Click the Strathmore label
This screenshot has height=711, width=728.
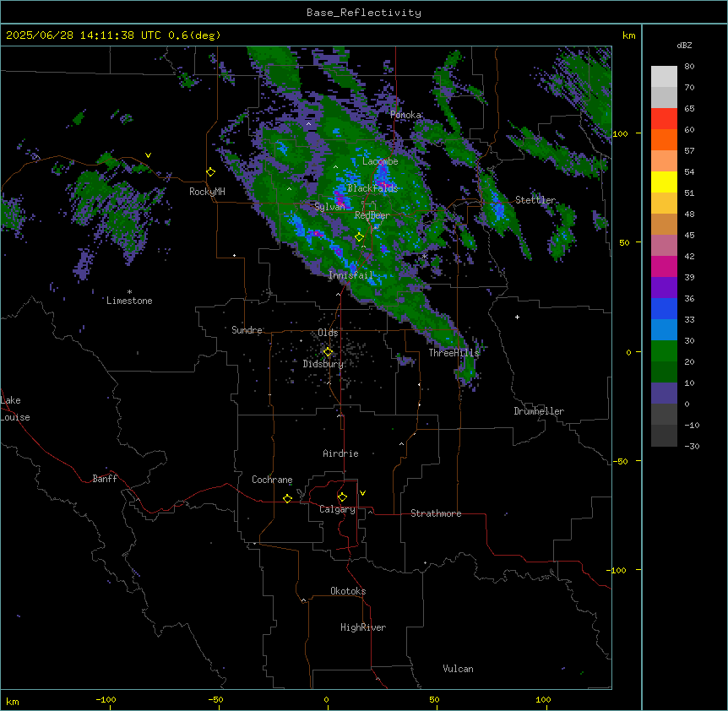pyautogui.click(x=436, y=513)
